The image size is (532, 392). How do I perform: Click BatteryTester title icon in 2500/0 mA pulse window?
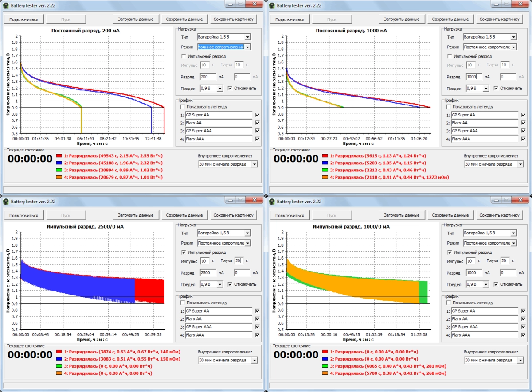(x=6, y=201)
